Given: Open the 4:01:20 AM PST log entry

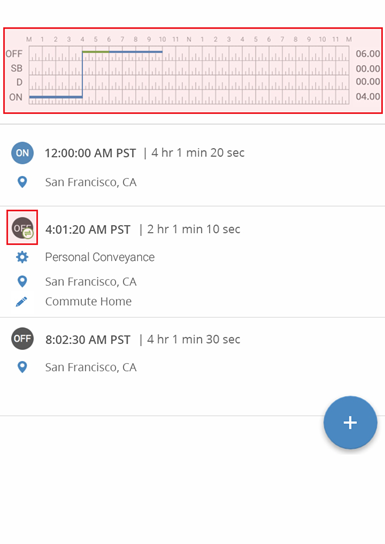Looking at the screenshot, I should (192, 262).
